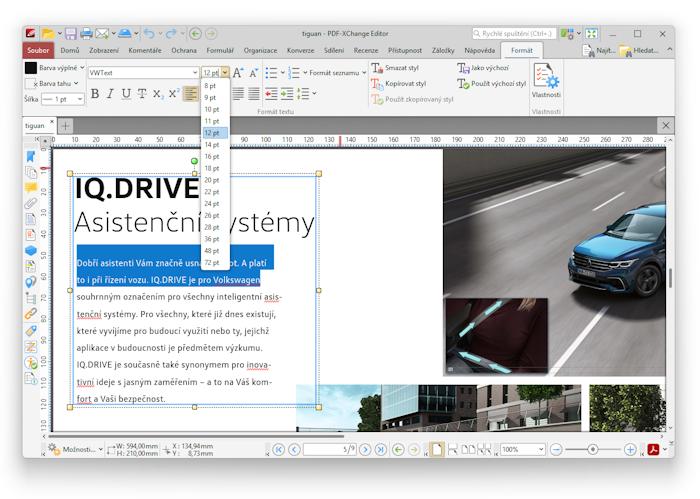Image resolution: width=700 pixels, height=499 pixels.
Task: Click the bulleted list icon
Action: (271, 73)
